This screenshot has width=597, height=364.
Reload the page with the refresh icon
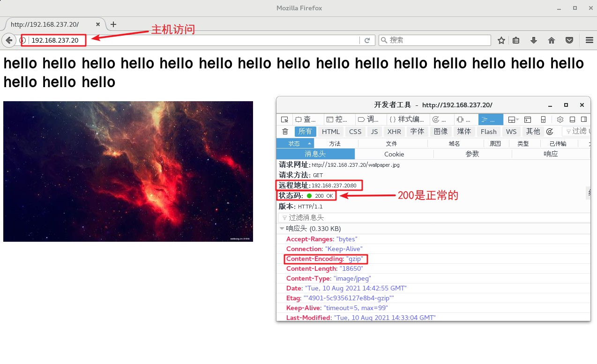pyautogui.click(x=367, y=40)
